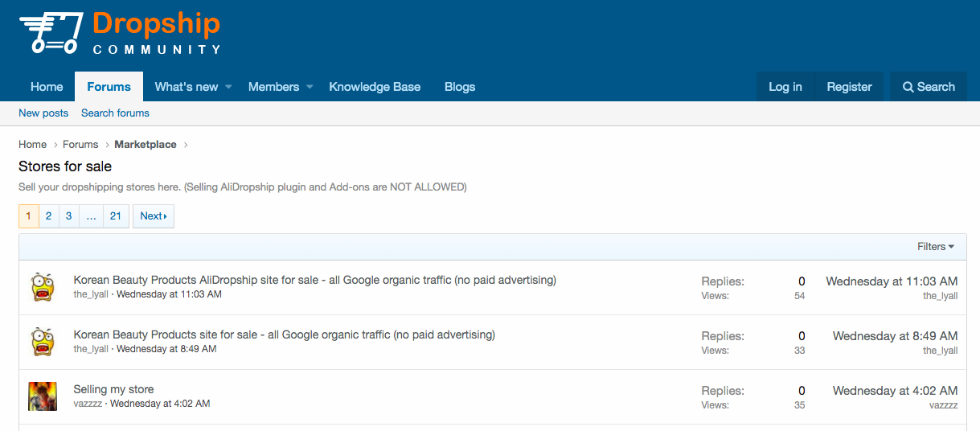Go to the Knowledge Base tab
Screen dimensions: 980x431
click(375, 87)
